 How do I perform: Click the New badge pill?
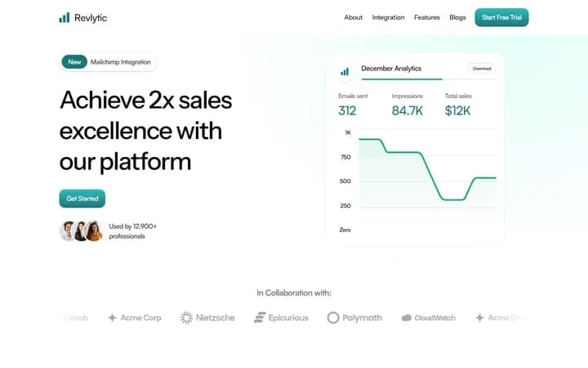point(74,62)
